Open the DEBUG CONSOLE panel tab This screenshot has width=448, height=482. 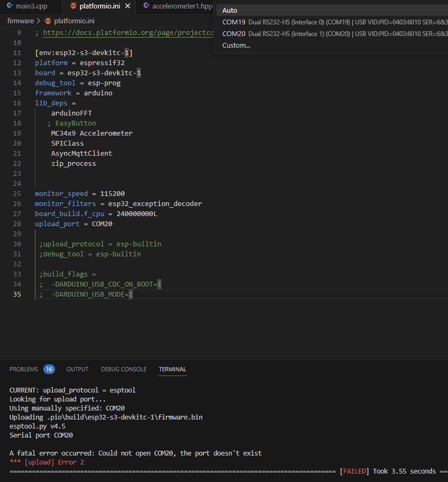[123, 369]
